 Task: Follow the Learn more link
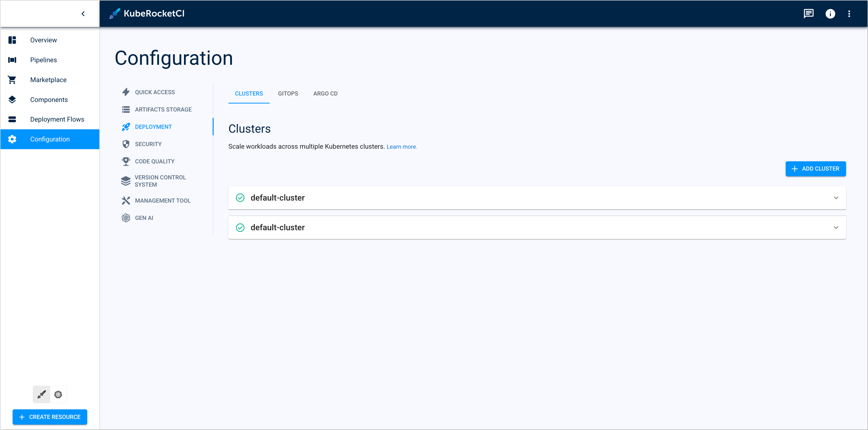tap(402, 147)
